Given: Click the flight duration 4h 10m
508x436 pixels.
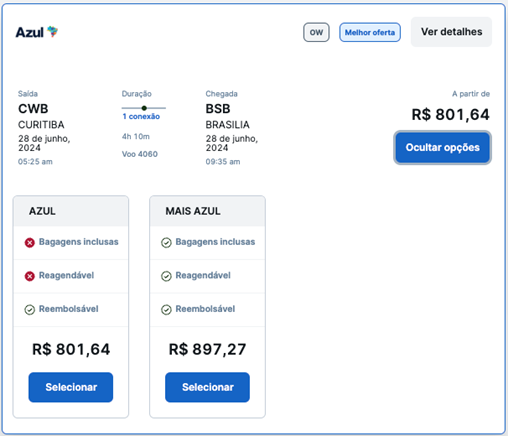Looking at the screenshot, I should pyautogui.click(x=136, y=136).
